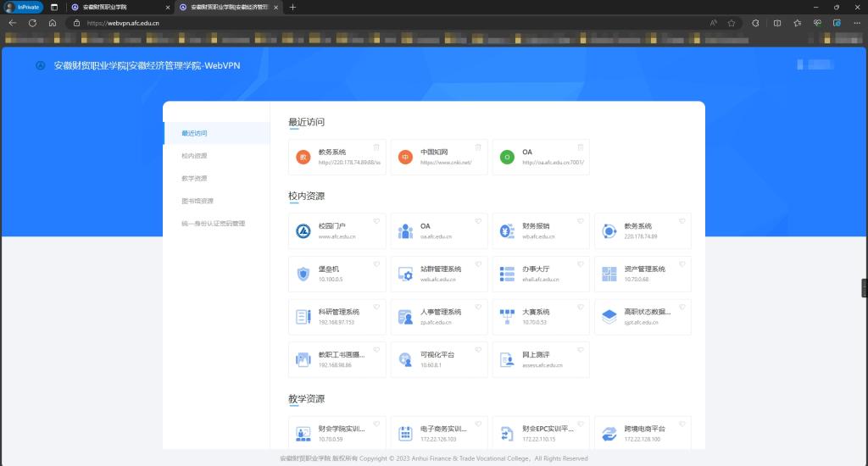
Task: Click the 大赛系统 hierarchy icon
Action: 507,317
